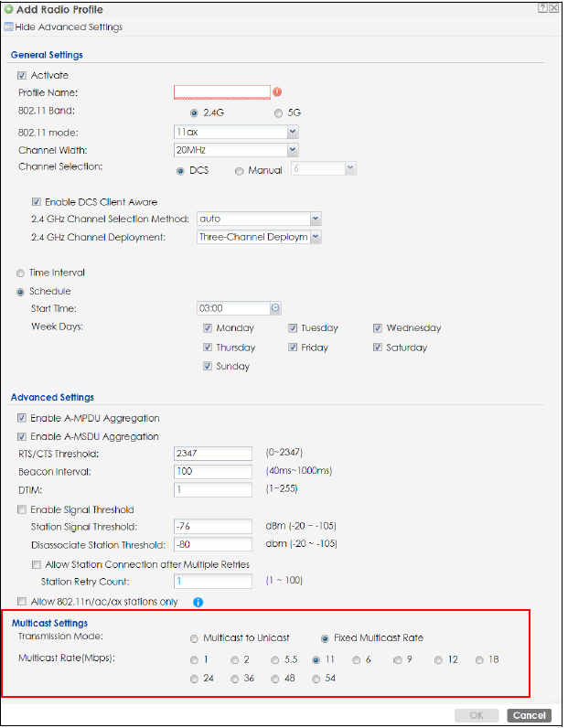Viewport: 568px width, 728px height.
Task: Click the 802.11n/ac/ax stations info icon
Action: pyautogui.click(x=197, y=602)
